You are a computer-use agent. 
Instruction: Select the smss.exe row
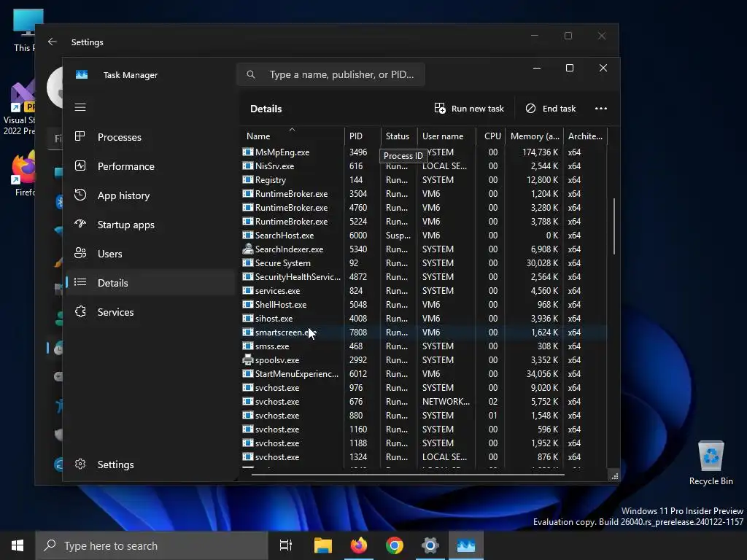pyautogui.click(x=424, y=346)
